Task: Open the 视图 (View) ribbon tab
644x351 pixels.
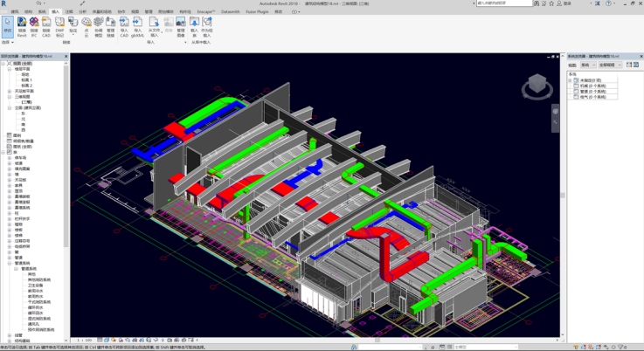Action: point(135,12)
